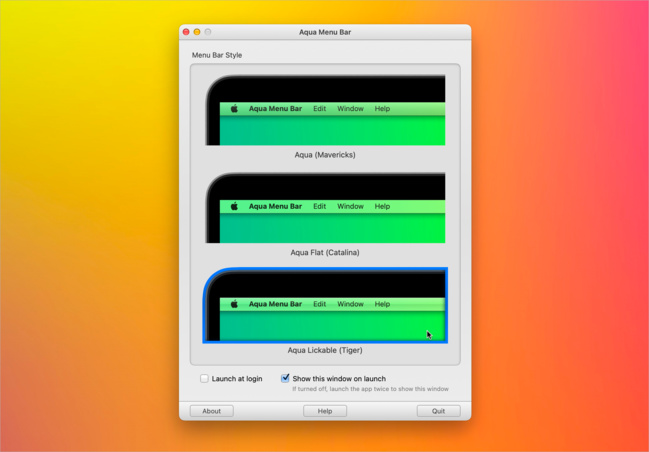Click the 'Aqua Menu Bar' window title
649x452 pixels.
(325, 32)
